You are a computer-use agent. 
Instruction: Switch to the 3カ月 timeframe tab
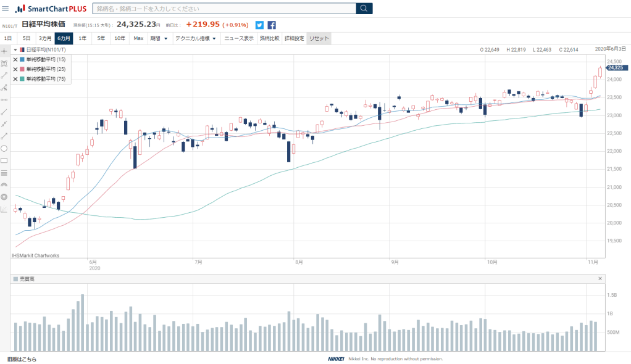[45, 38]
